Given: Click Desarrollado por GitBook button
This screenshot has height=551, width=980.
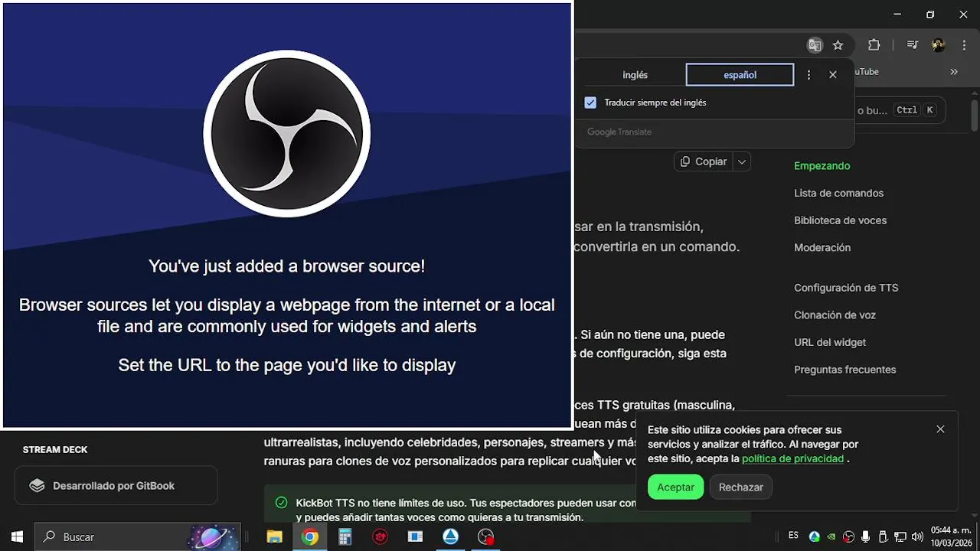Looking at the screenshot, I should (116, 486).
